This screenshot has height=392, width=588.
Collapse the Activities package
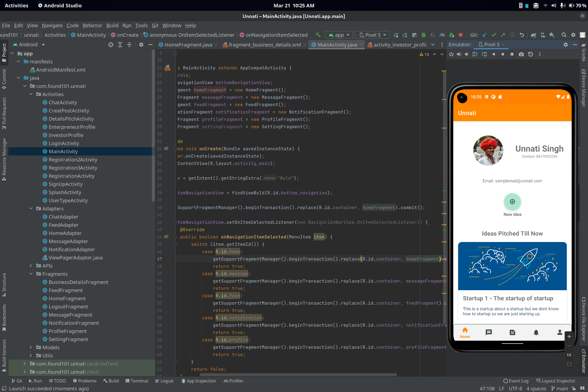pyautogui.click(x=31, y=94)
